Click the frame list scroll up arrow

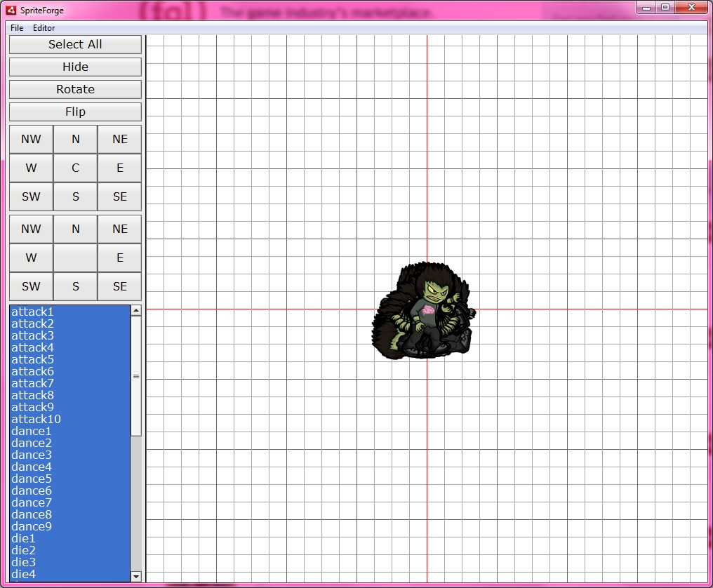point(136,310)
